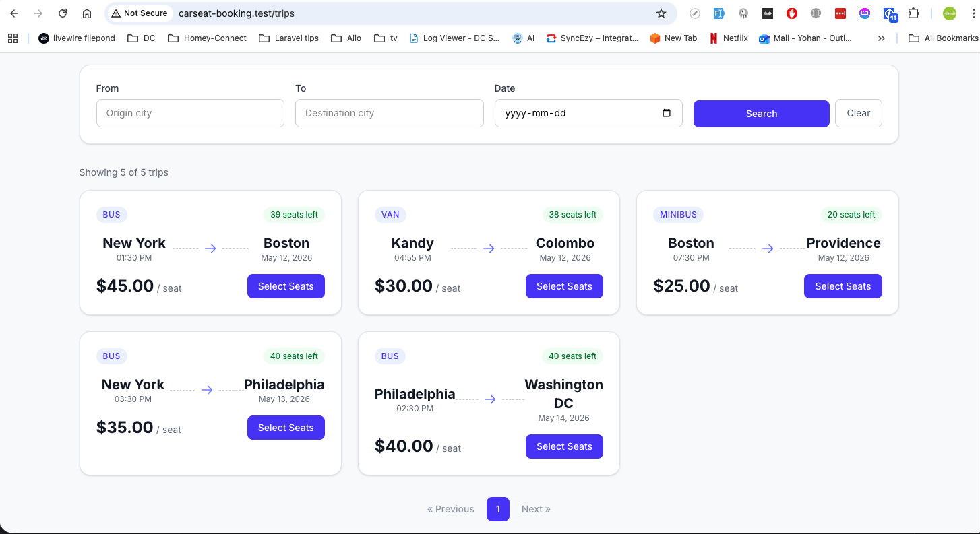Open the Netflix bookmark
The image size is (980, 534).
pos(729,38)
